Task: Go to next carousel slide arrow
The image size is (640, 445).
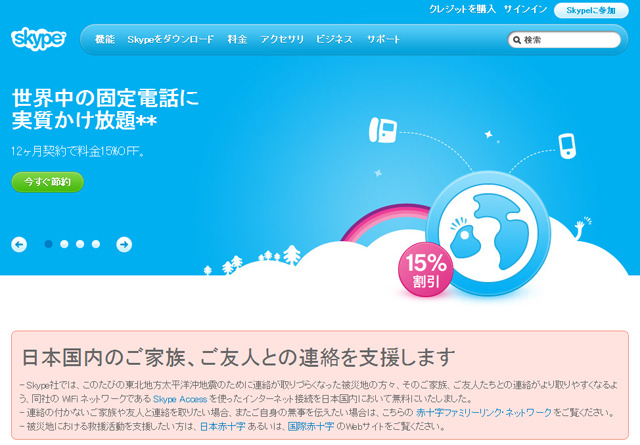Action: [x=124, y=245]
